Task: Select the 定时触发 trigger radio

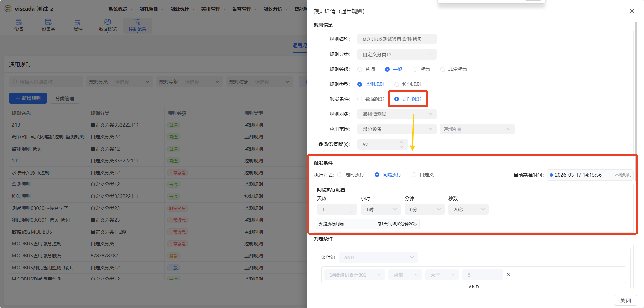Action: coord(397,99)
